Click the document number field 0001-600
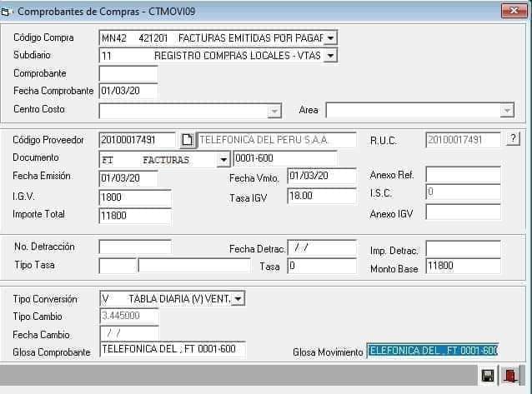The height and width of the screenshot is (394, 532). pos(284,158)
